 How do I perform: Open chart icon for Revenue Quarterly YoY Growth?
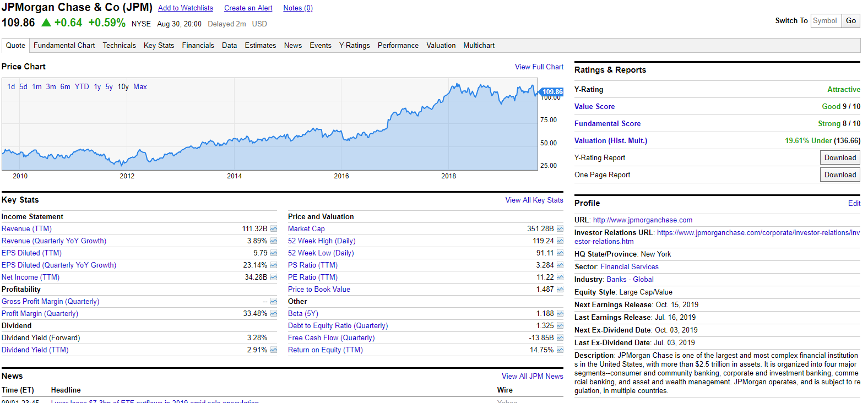[274, 241]
